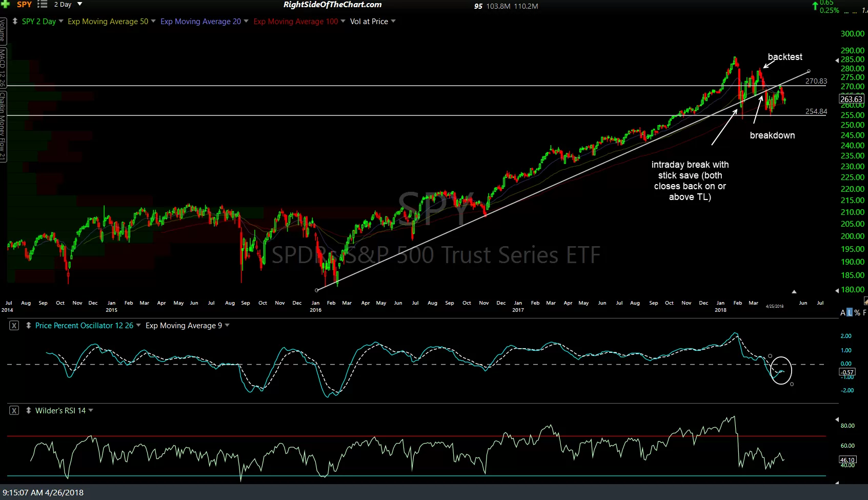Open the watchlist list icon beside SPY
This screenshot has height=500, width=868.
pos(43,4)
